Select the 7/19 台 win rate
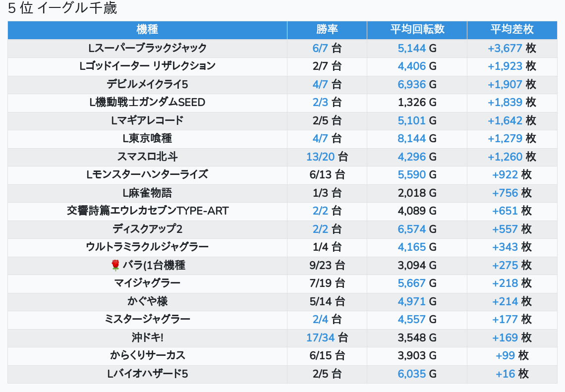 click(x=327, y=283)
